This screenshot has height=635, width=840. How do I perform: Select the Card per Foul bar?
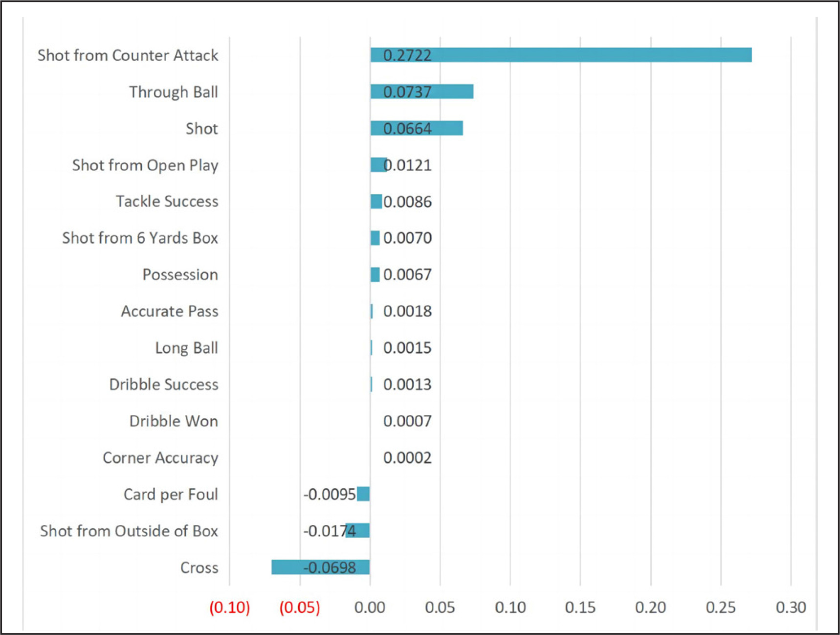coord(363,494)
